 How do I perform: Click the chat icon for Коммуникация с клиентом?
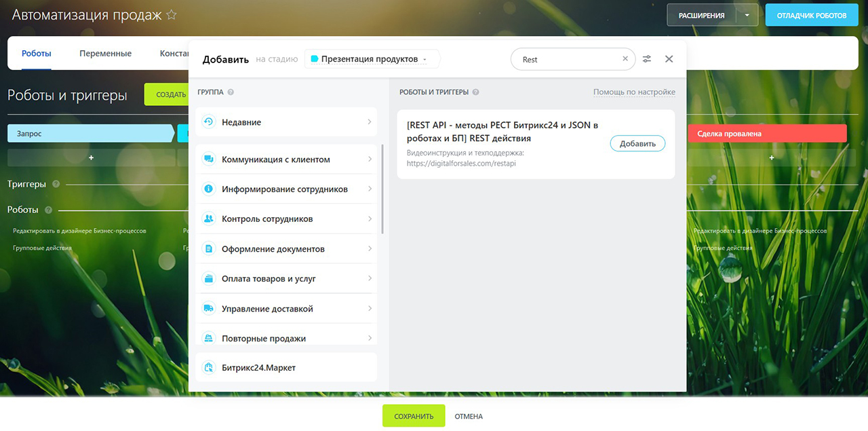click(x=209, y=160)
